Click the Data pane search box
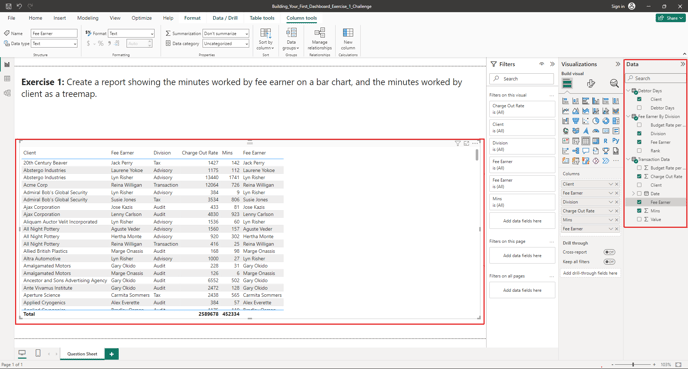688x369 pixels. point(656,78)
